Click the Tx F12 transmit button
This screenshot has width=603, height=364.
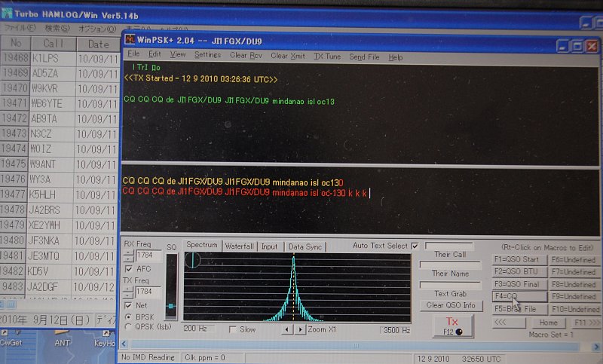point(453,326)
